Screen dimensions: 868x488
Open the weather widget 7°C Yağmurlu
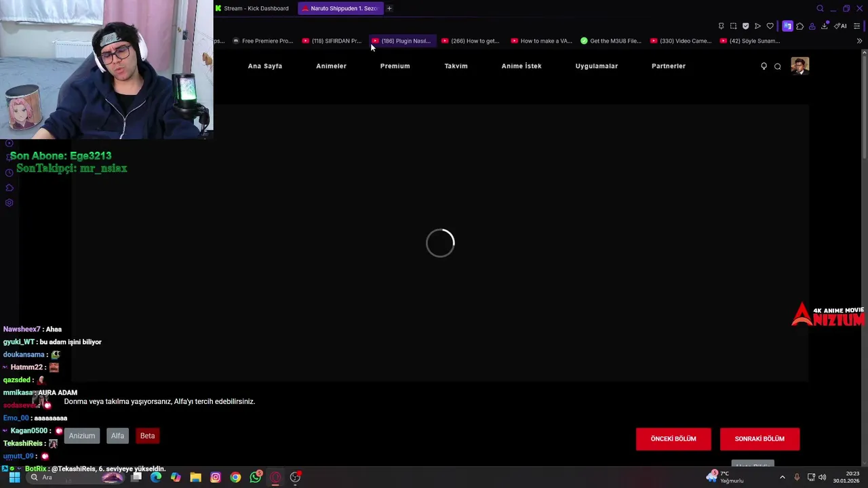coord(726,477)
